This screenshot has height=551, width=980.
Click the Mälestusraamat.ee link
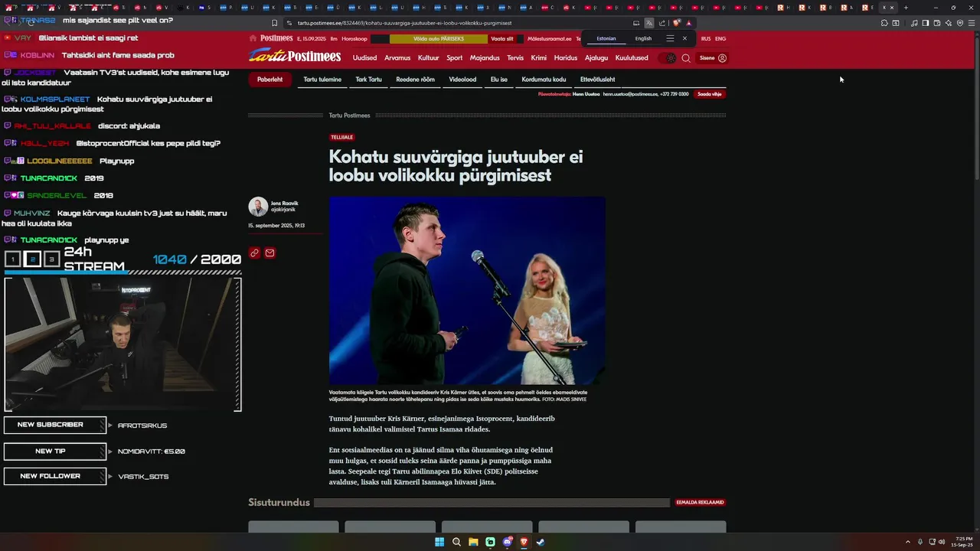550,38
